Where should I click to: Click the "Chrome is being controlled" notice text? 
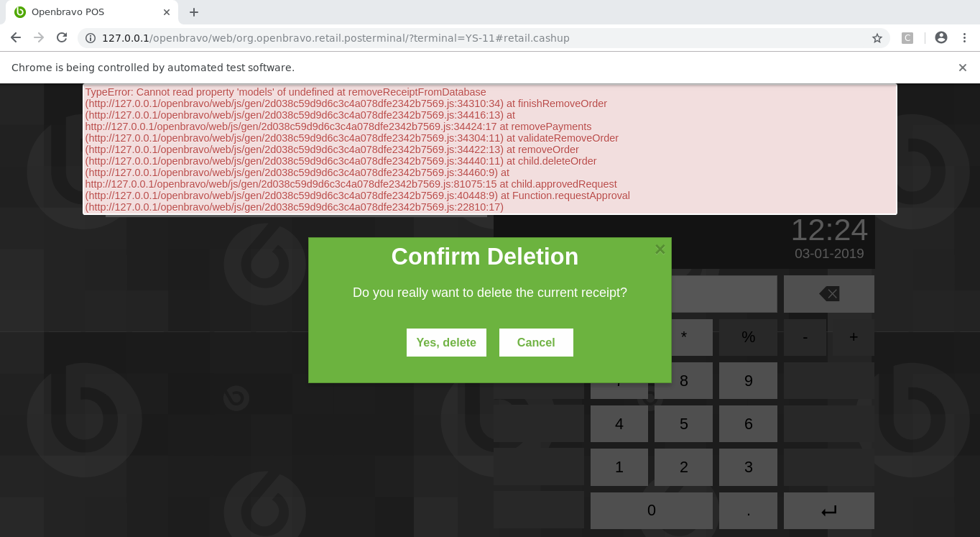(153, 68)
